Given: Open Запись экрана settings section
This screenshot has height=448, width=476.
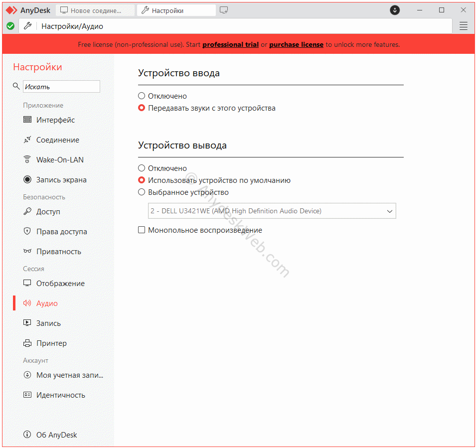Looking at the screenshot, I should pos(61,180).
